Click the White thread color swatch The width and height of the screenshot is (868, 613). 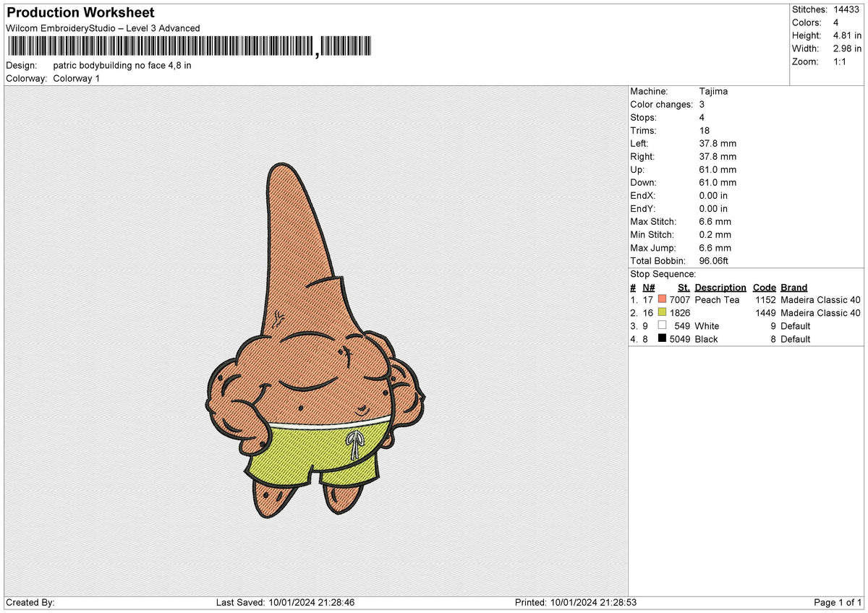[x=662, y=326]
